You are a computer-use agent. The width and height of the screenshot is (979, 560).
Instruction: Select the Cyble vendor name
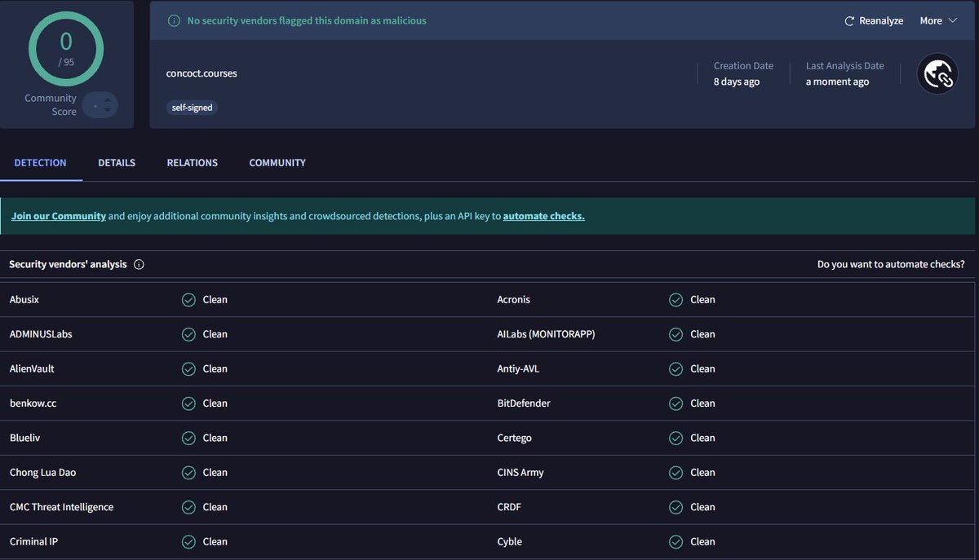[x=510, y=542]
